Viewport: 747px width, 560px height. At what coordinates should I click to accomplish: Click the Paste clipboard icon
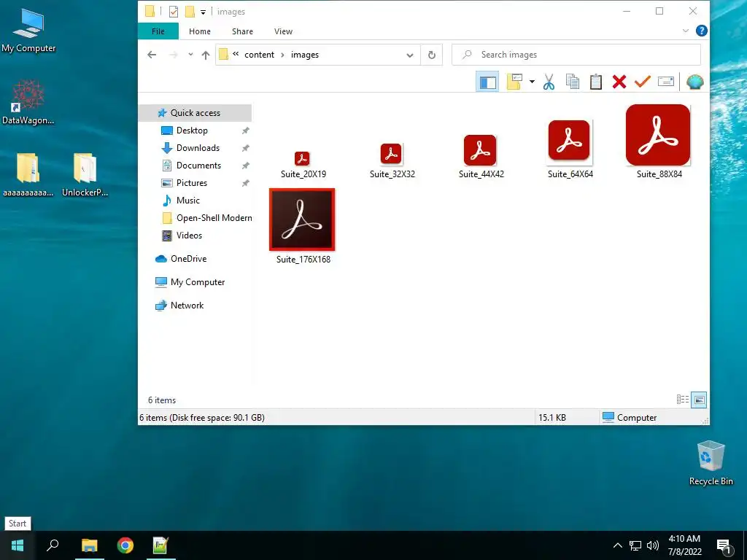click(595, 82)
